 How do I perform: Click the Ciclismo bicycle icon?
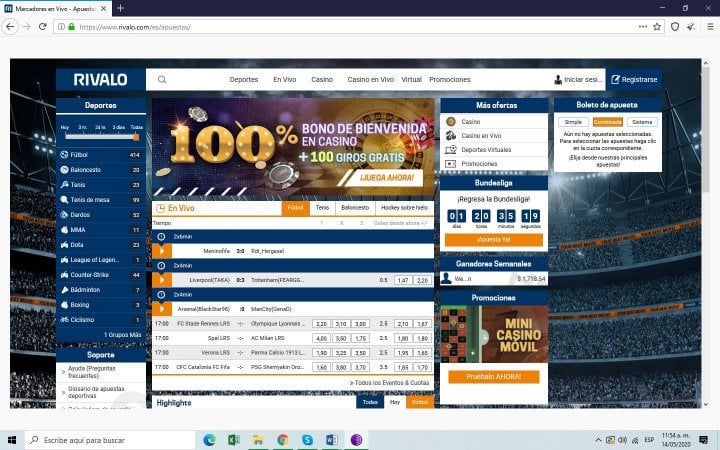click(64, 320)
